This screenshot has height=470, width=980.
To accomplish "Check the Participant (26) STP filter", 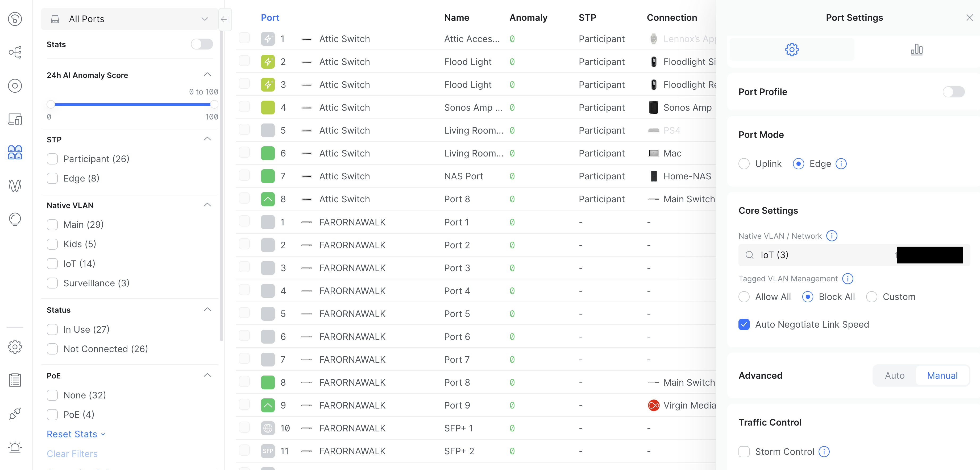I will 52,159.
